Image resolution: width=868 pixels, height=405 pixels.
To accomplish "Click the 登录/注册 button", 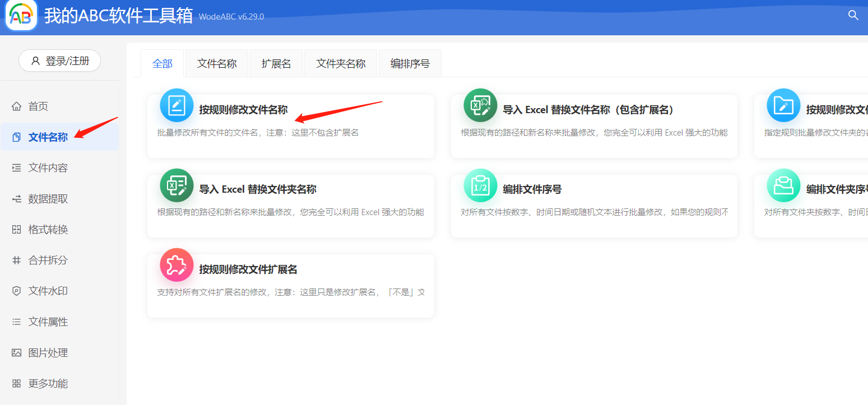I will pyautogui.click(x=60, y=61).
